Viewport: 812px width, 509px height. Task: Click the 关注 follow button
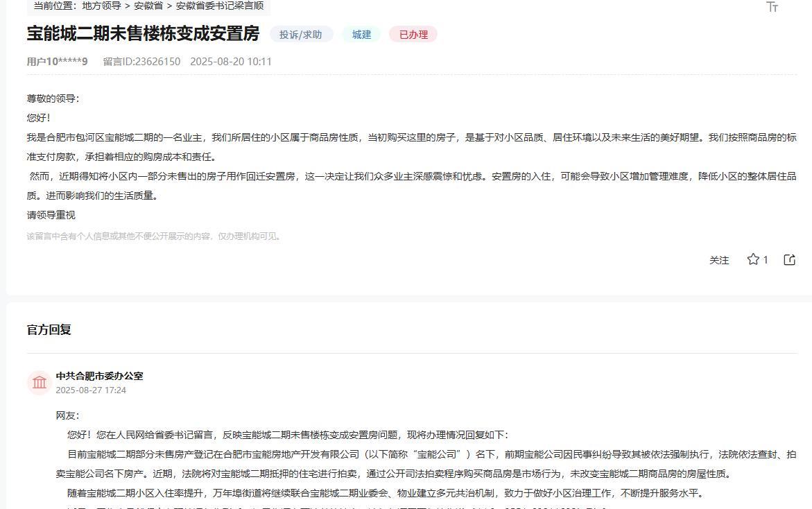point(719,260)
